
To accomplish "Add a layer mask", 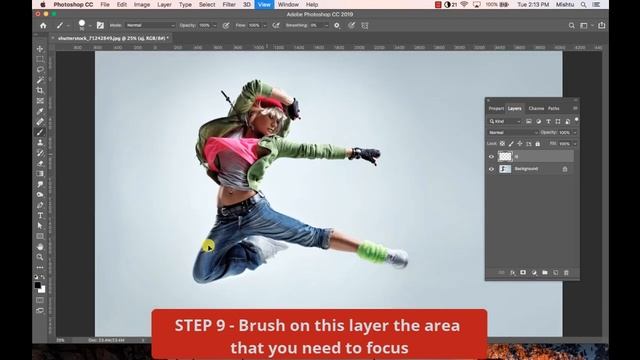I will (x=523, y=272).
